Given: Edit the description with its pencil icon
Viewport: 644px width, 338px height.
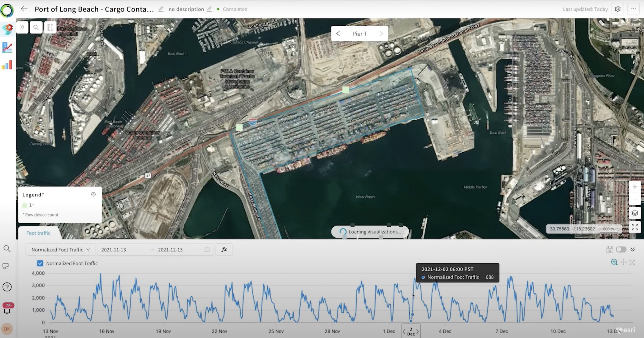Looking at the screenshot, I should coord(209,9).
